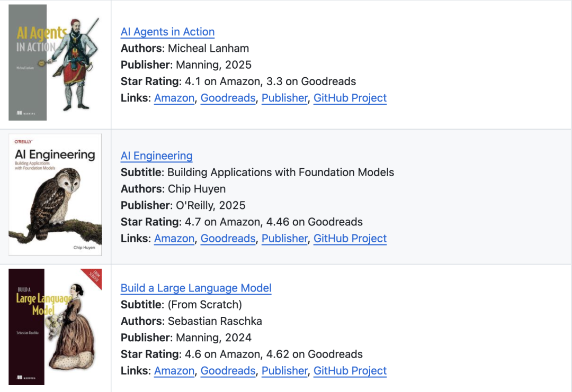
Task: Visit Publisher link for Build a Large Language Model
Action: tap(284, 371)
